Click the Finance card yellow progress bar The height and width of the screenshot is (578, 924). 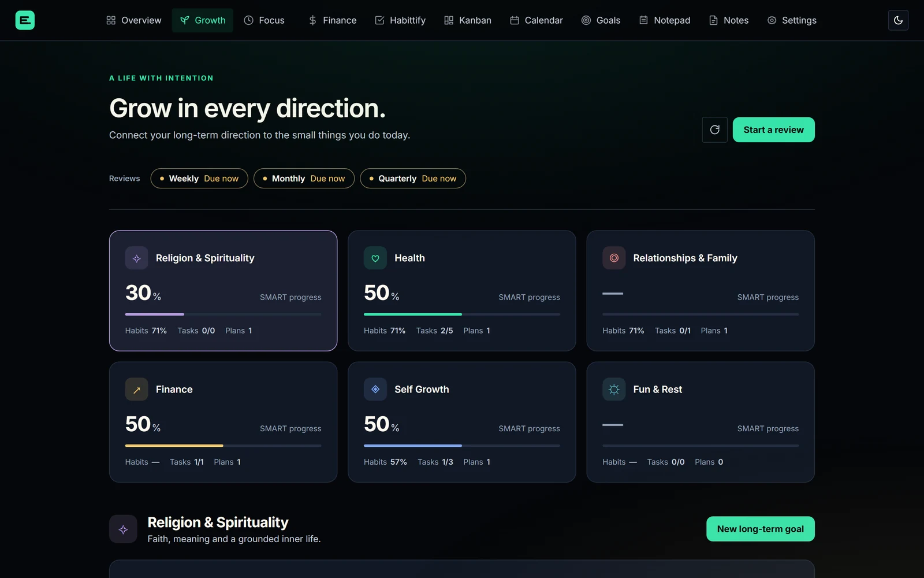pos(223,446)
